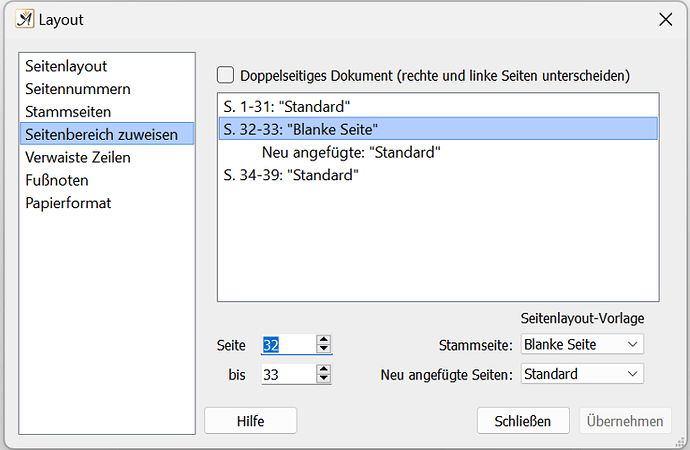This screenshot has width=690, height=450.
Task: Go to Stammseiten category
Action: [68, 111]
